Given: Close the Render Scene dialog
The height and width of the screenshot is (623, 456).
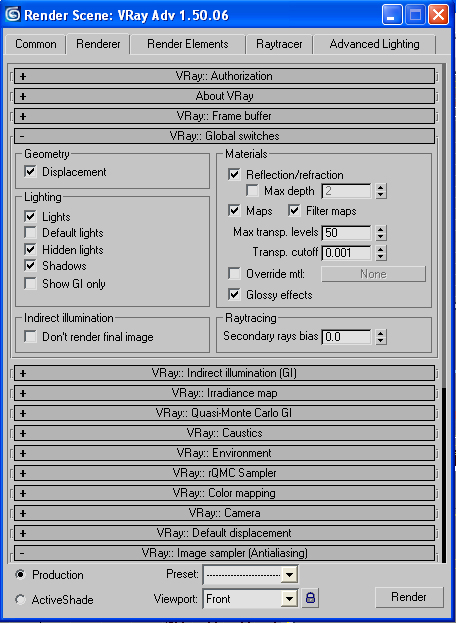Looking at the screenshot, I should [438, 15].
